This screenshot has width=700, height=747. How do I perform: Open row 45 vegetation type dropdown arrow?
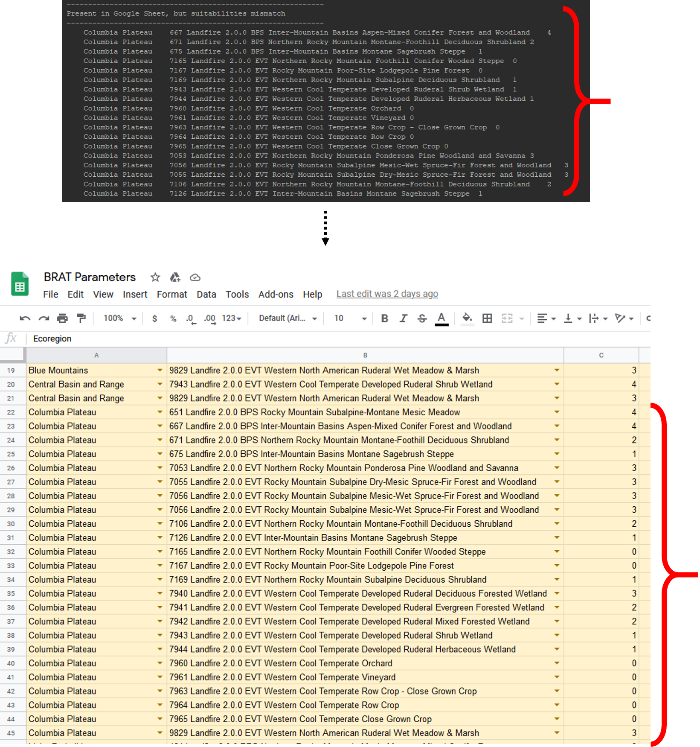coord(557,733)
